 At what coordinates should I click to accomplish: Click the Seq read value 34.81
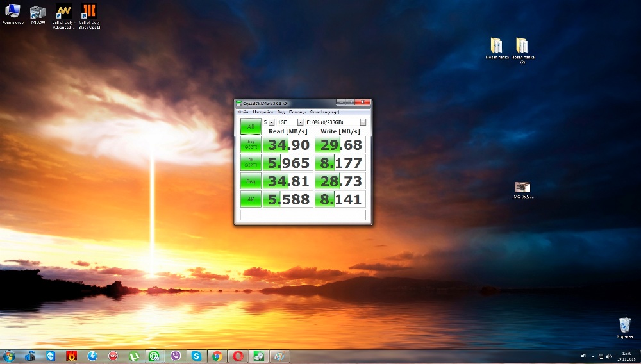coord(288,181)
